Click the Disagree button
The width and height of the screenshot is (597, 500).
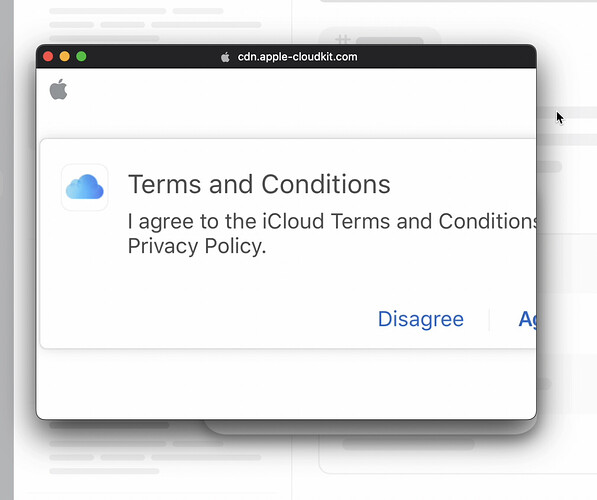click(x=421, y=319)
